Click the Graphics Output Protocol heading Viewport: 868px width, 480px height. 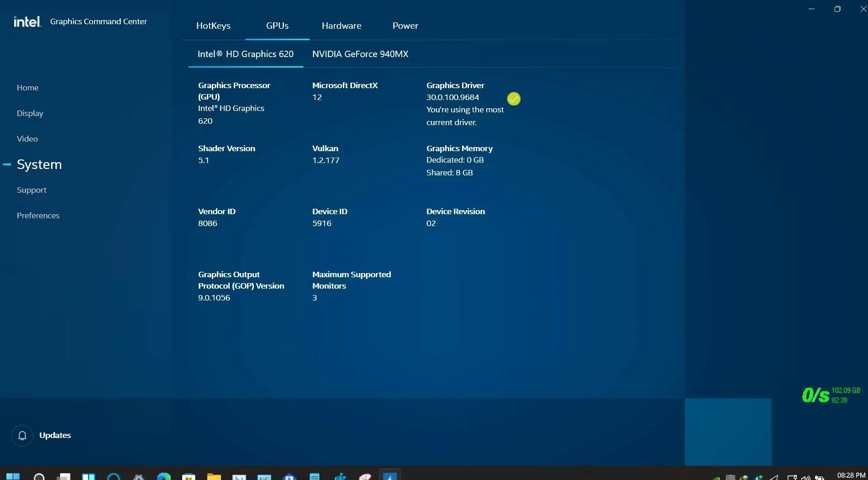click(x=241, y=280)
